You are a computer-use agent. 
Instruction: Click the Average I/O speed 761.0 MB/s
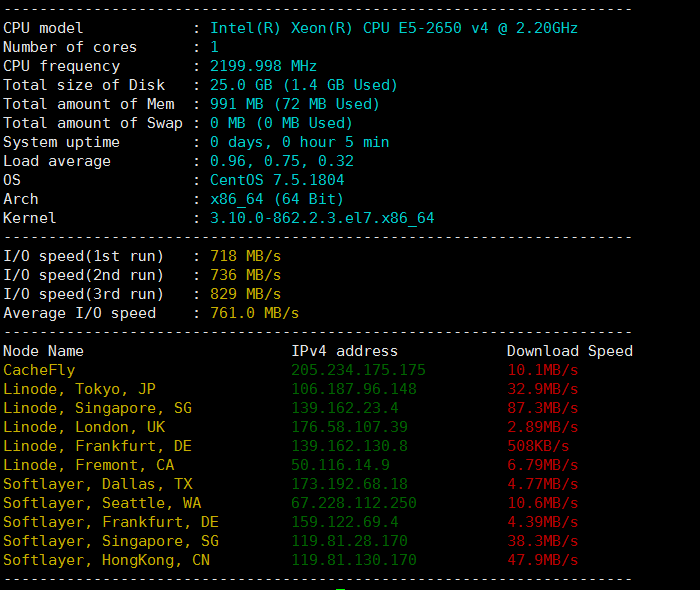254,313
